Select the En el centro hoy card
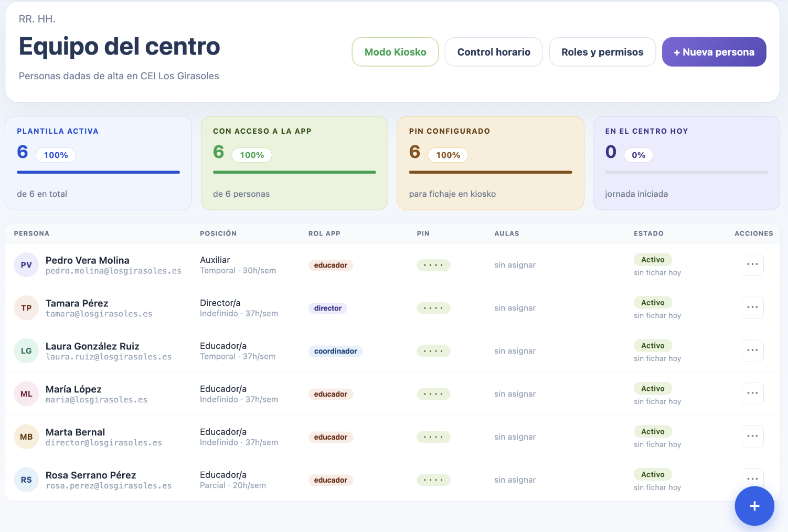This screenshot has height=532, width=788. click(x=686, y=163)
